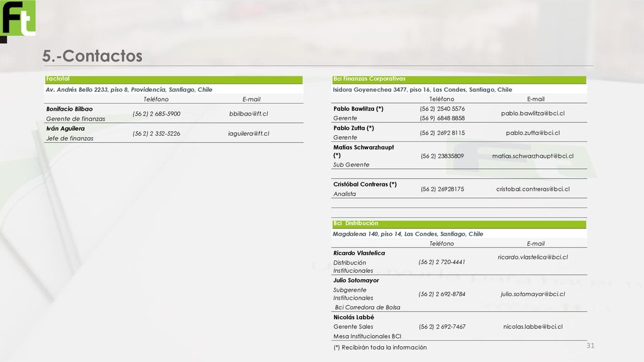Select phone number (56 2) 26928175
The width and height of the screenshot is (644, 362).
point(442,189)
